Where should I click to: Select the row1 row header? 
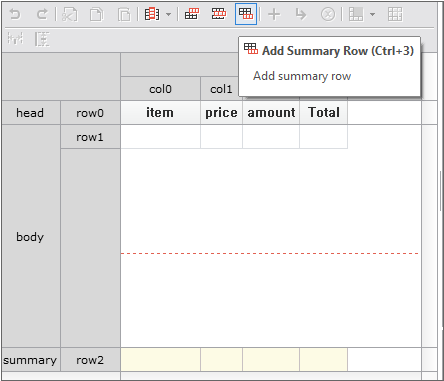[x=90, y=137]
